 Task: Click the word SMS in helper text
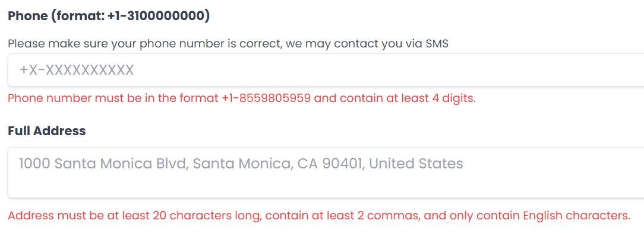[x=437, y=43]
